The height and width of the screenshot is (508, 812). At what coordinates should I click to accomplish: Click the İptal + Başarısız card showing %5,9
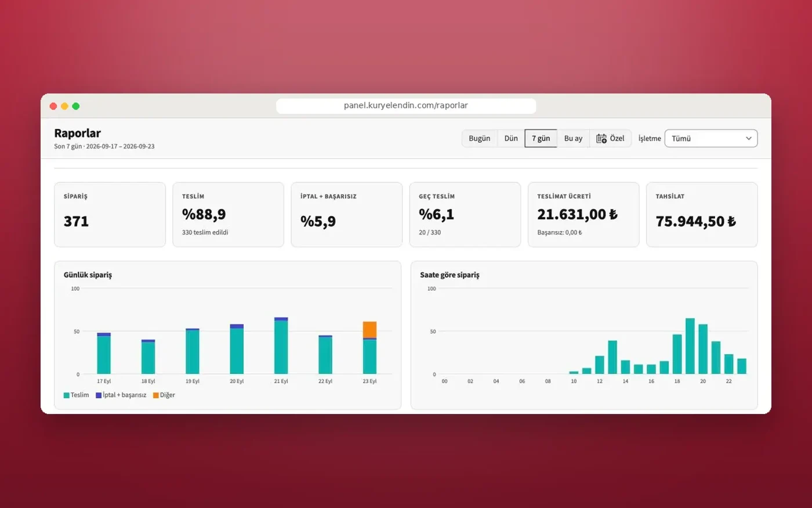click(346, 215)
